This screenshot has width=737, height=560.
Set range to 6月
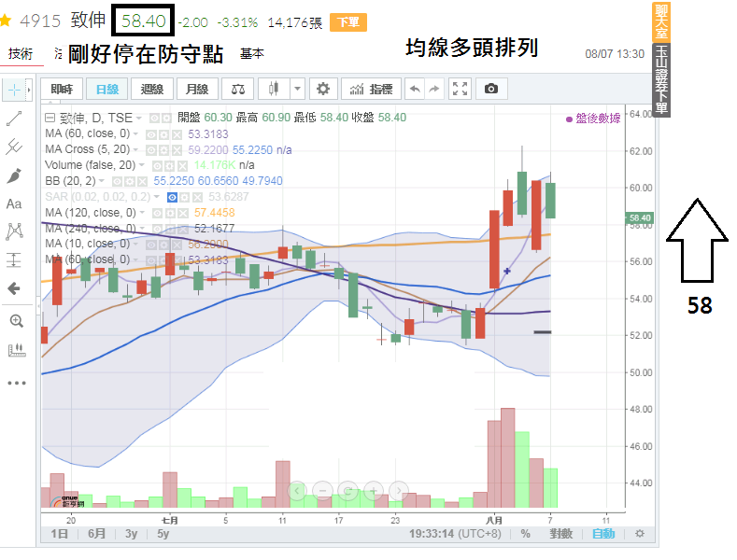[x=96, y=534]
